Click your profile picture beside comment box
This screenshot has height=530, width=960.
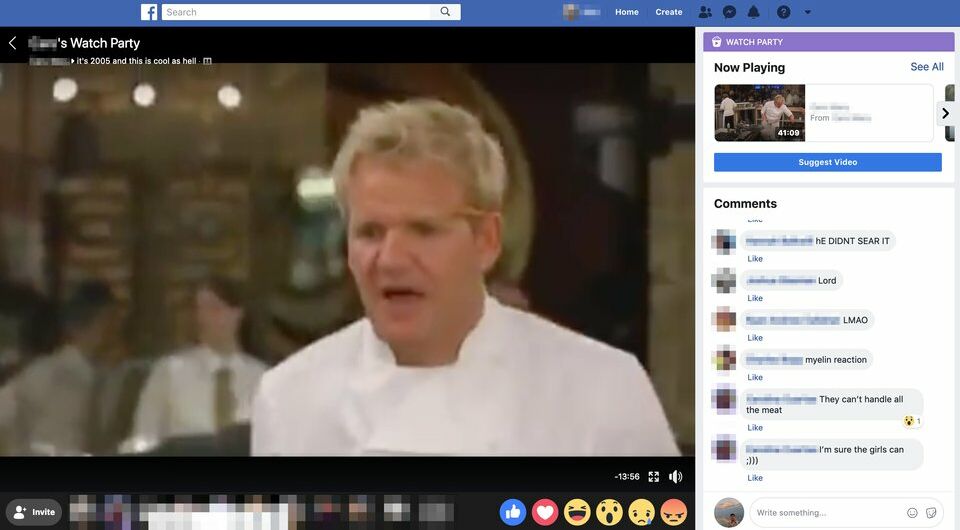tap(729, 512)
